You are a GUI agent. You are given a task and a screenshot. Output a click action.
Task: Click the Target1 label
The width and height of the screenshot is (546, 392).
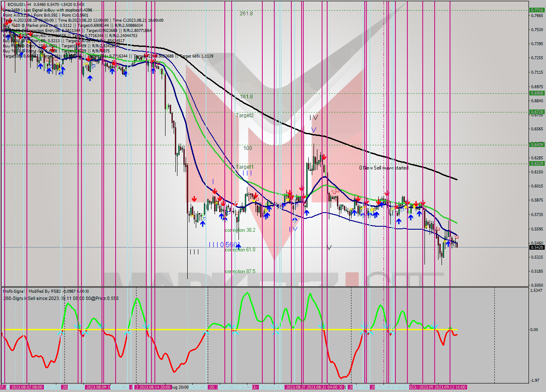pyautogui.click(x=245, y=167)
